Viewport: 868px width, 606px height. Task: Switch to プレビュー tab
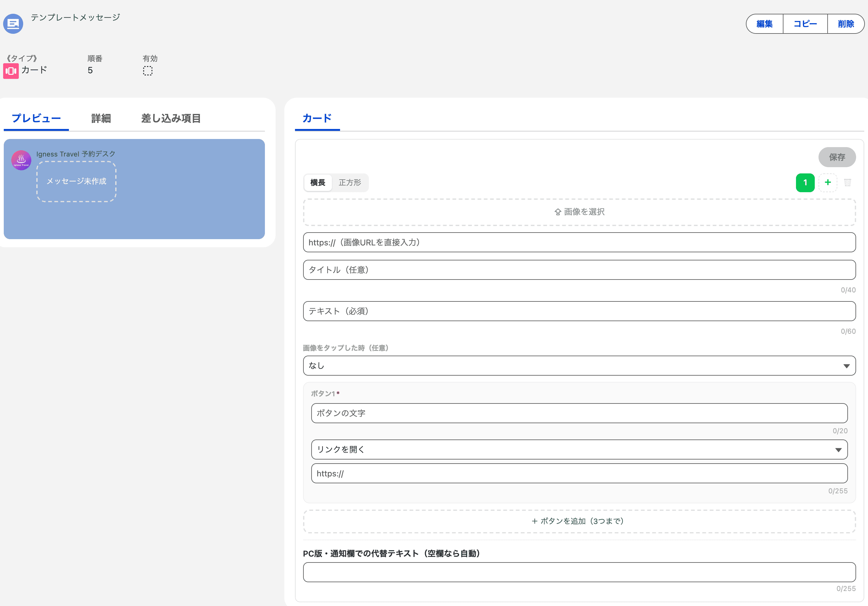point(36,118)
